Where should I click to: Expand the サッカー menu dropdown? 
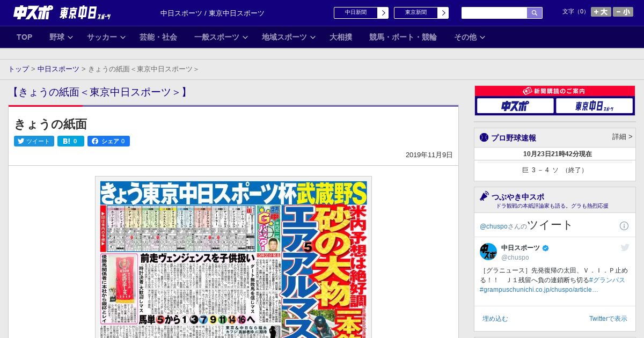(x=106, y=37)
